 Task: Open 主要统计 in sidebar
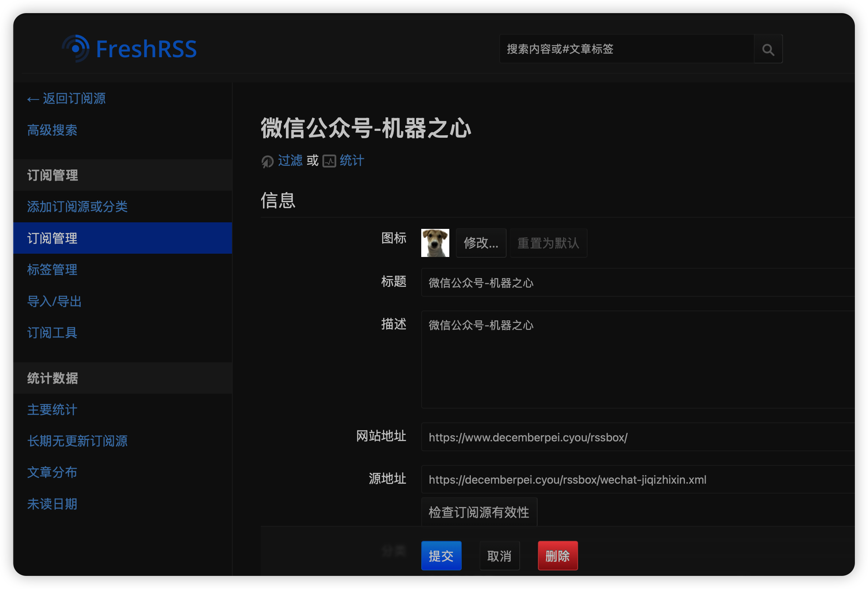tap(52, 409)
